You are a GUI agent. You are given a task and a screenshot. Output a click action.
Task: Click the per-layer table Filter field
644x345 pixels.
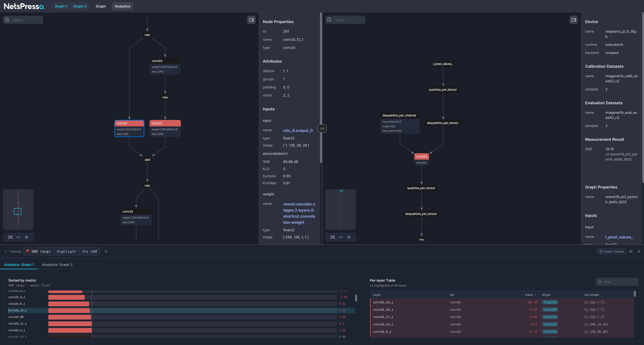coord(617,282)
